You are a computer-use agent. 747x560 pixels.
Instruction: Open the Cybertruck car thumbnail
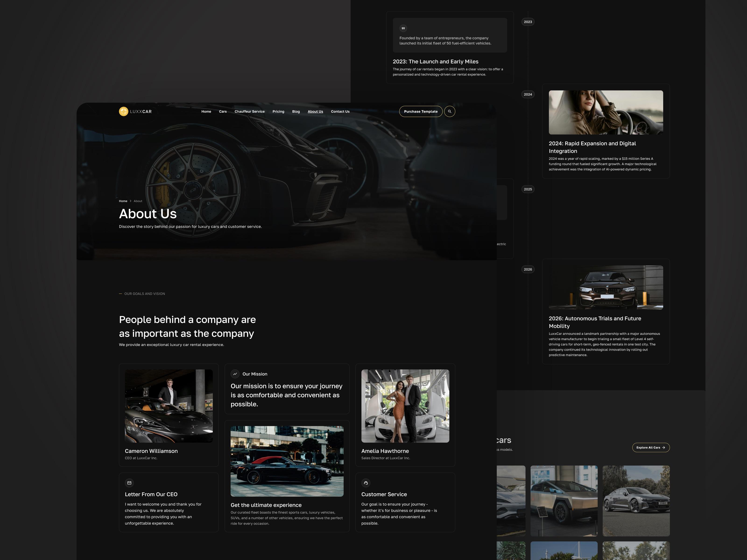point(564,501)
